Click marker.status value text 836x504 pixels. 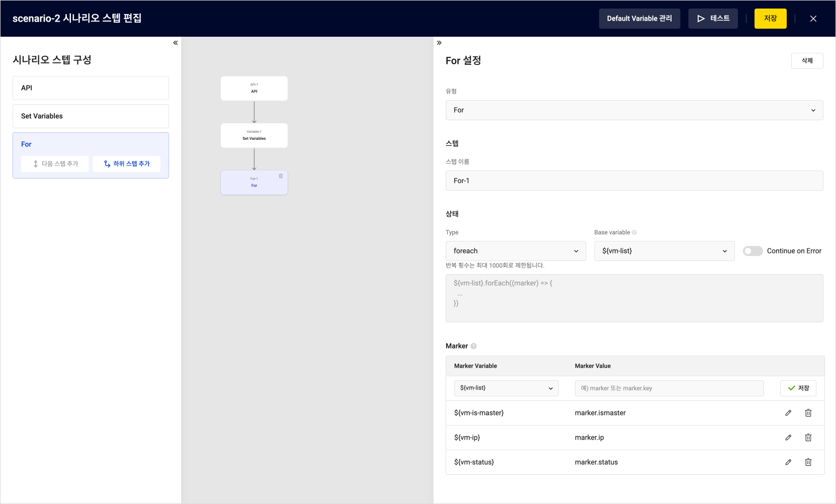point(596,462)
